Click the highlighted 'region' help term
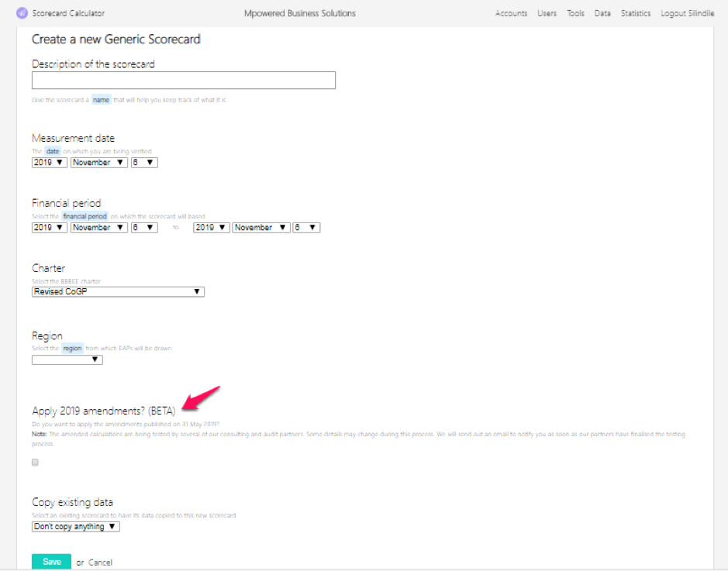Image resolution: width=728 pixels, height=571 pixels. tap(72, 349)
